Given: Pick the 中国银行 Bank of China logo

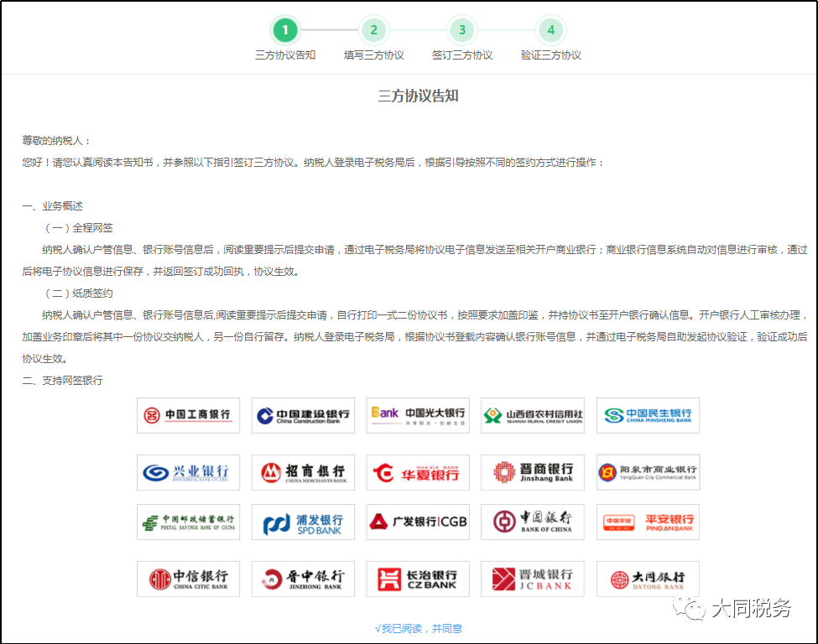Looking at the screenshot, I should click(x=533, y=522).
